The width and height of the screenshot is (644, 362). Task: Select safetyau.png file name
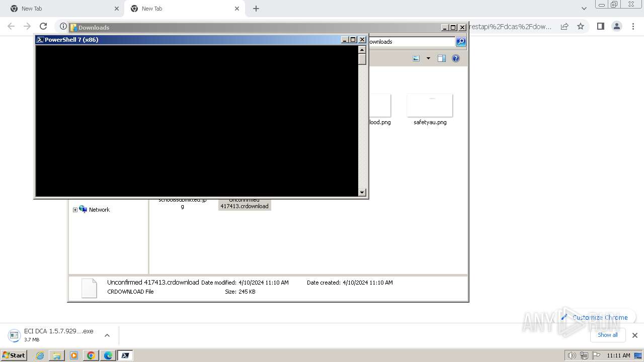tap(430, 122)
